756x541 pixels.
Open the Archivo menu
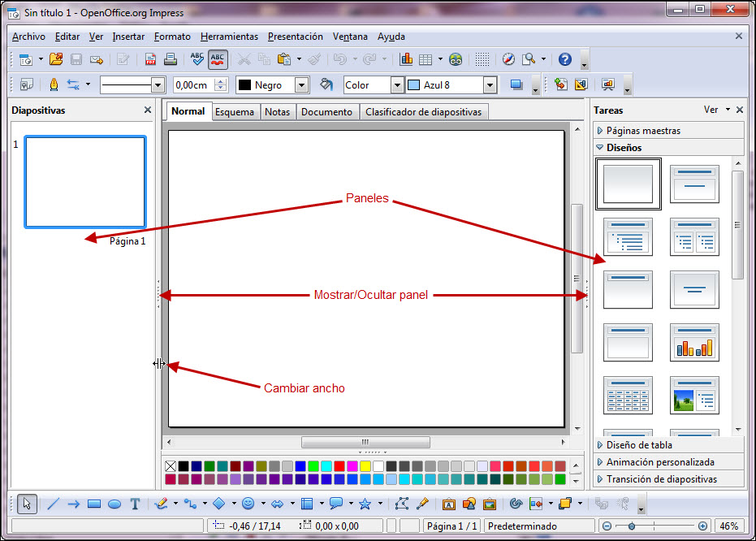(x=28, y=37)
